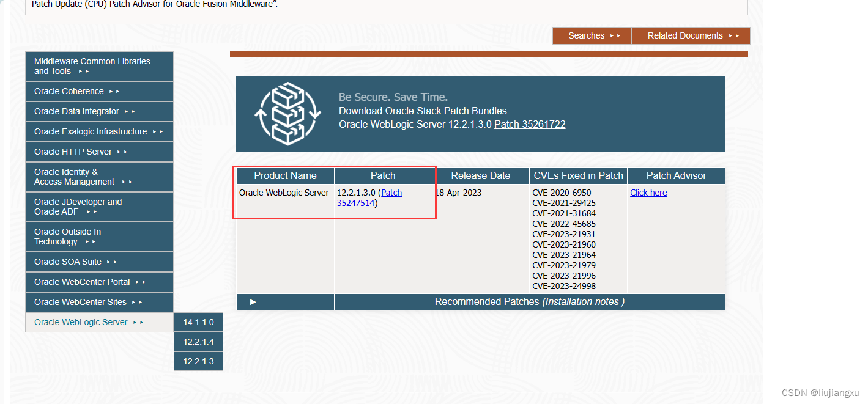Open the Installation notes link
The height and width of the screenshot is (404, 868).
click(583, 301)
